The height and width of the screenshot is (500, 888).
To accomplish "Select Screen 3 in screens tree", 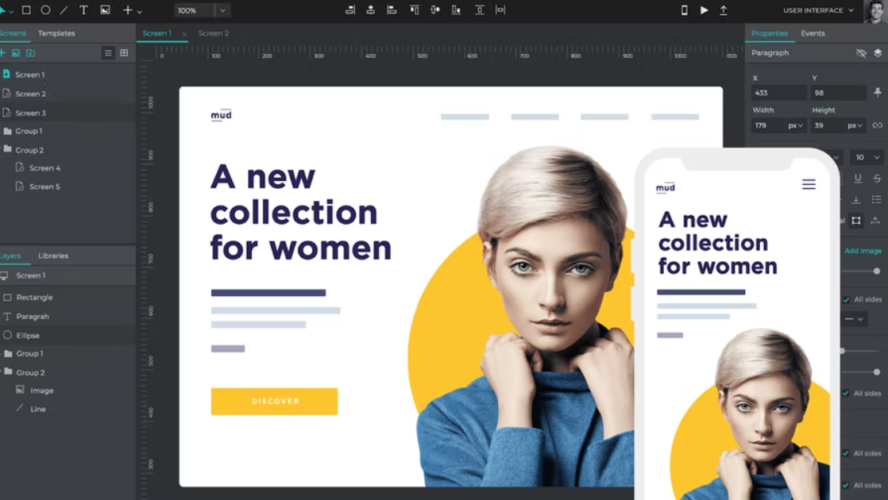I will (x=31, y=113).
